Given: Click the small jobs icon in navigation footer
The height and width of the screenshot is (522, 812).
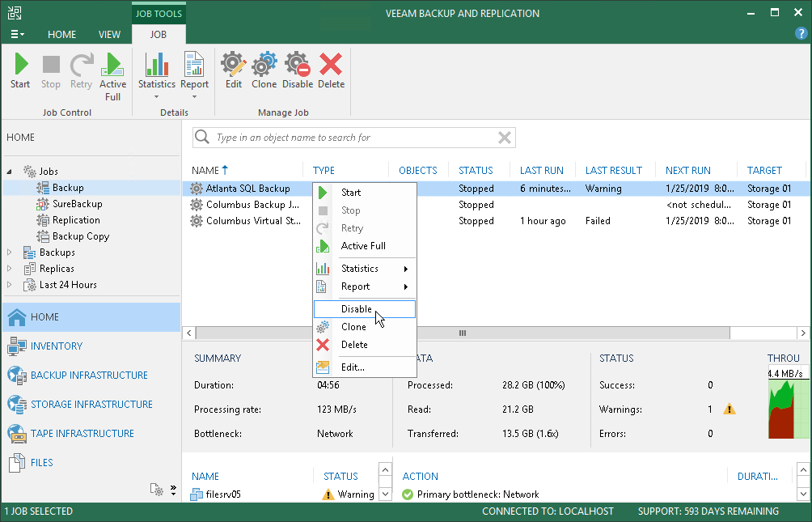Looking at the screenshot, I should (156, 490).
